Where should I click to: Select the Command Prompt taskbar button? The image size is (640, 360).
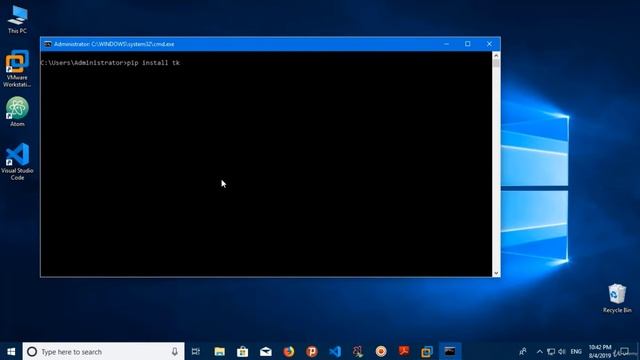tap(450, 351)
